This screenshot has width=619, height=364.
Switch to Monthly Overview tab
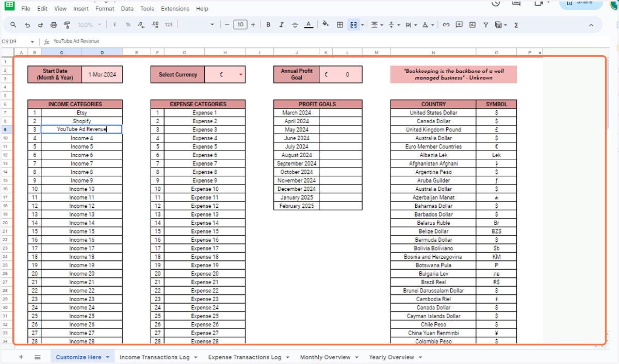(325, 357)
